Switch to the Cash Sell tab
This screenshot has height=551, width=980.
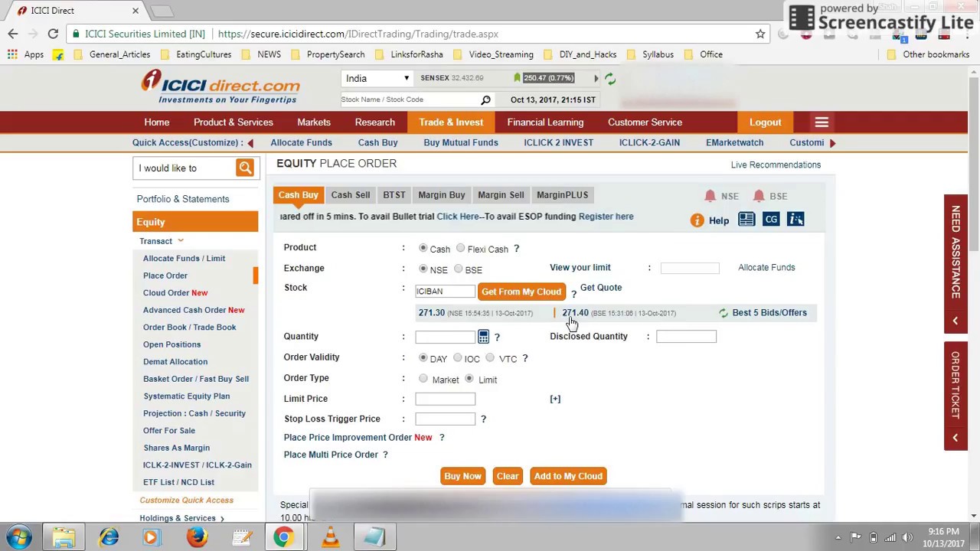click(351, 195)
